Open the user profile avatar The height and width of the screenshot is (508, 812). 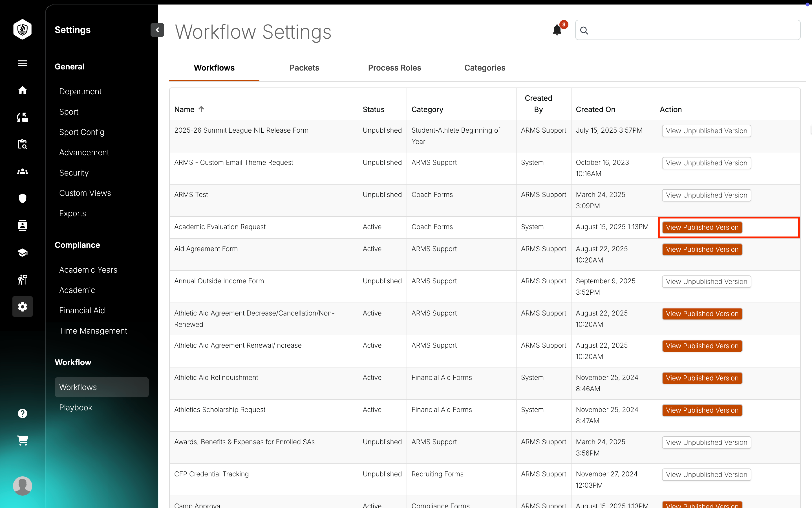point(23,485)
